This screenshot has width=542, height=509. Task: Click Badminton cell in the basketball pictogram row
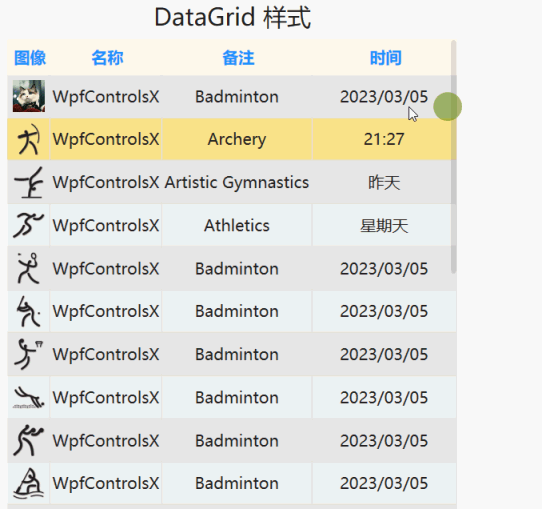point(237,354)
